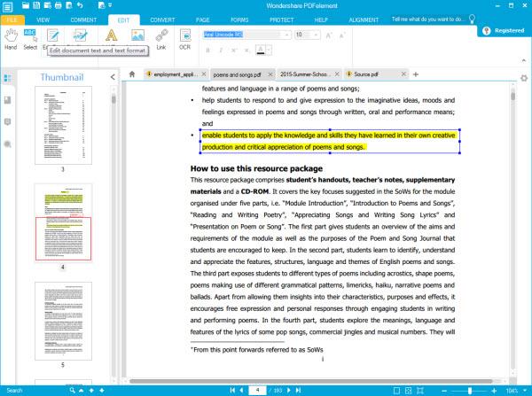Viewport: 532px width, 396px height.
Task: Toggle superscript formatting
Action: (234, 50)
